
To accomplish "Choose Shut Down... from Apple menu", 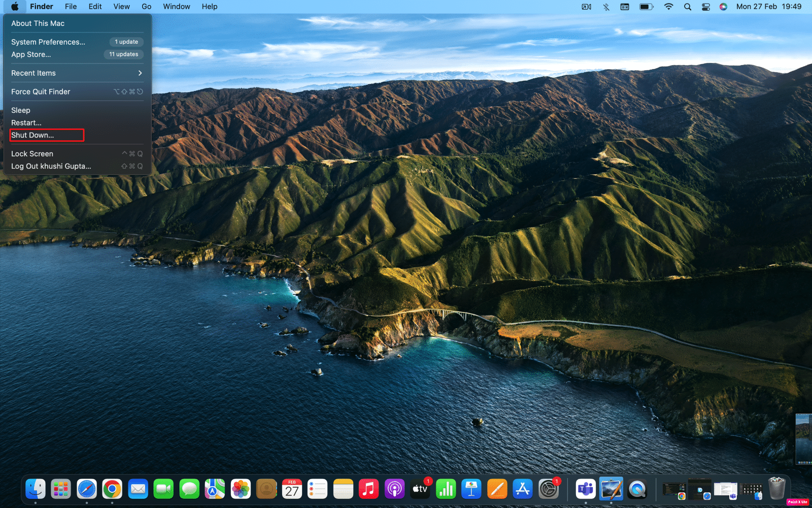I will (x=77, y=135).
